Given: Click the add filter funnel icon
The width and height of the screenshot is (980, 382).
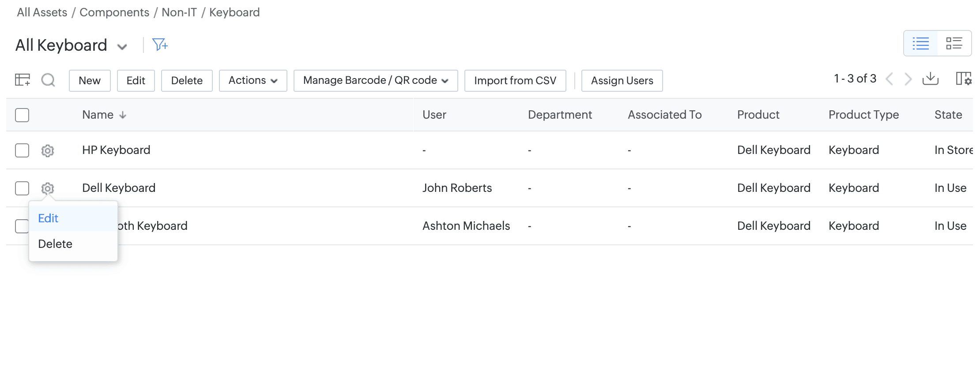Looking at the screenshot, I should click(159, 45).
